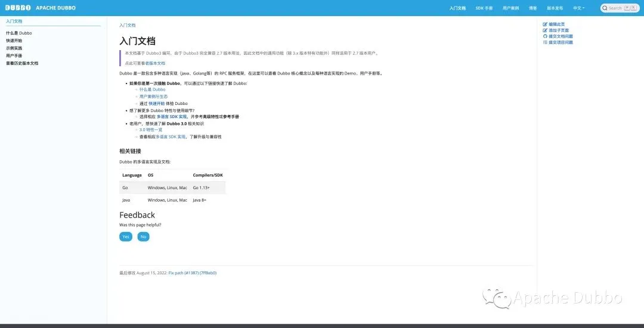
Task: Click the APACHE DUBBO title text
Action: coord(55,8)
